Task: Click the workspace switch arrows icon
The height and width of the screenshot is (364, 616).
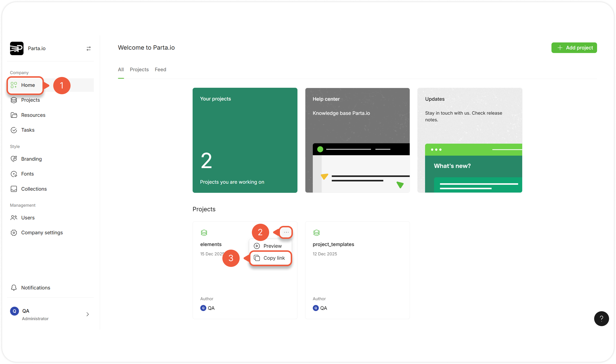Action: point(89,49)
